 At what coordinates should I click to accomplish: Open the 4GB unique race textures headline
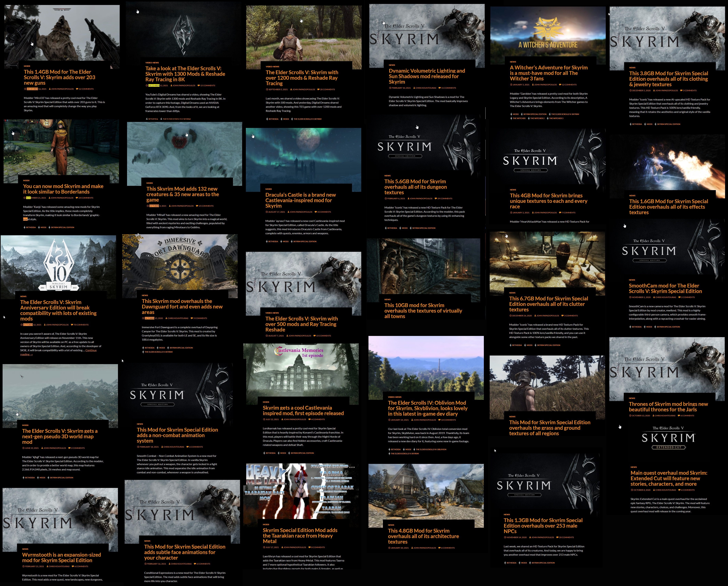(x=548, y=201)
